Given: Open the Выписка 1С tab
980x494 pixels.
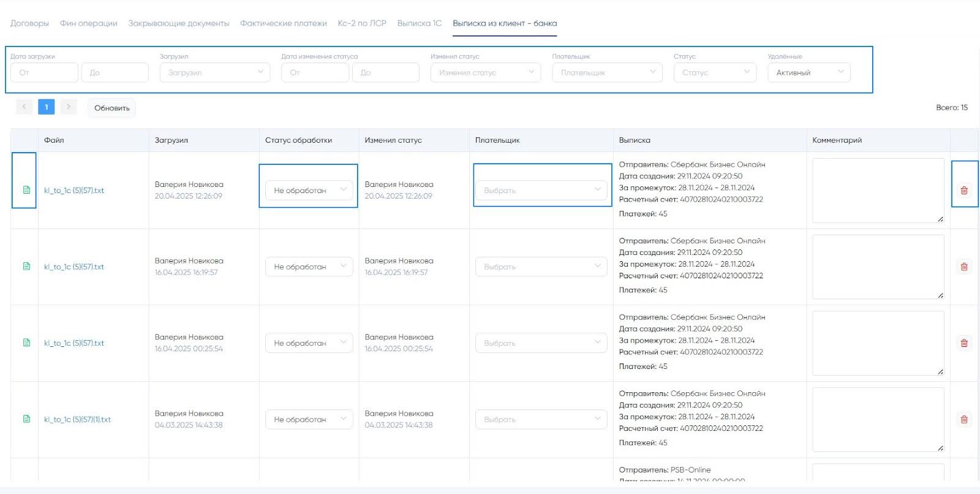Looking at the screenshot, I should (x=419, y=23).
